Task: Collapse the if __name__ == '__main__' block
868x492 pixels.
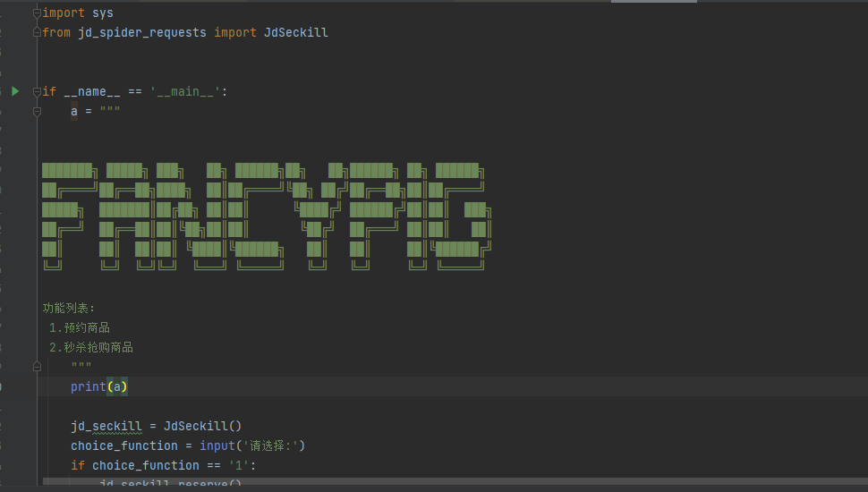Action: coord(37,92)
